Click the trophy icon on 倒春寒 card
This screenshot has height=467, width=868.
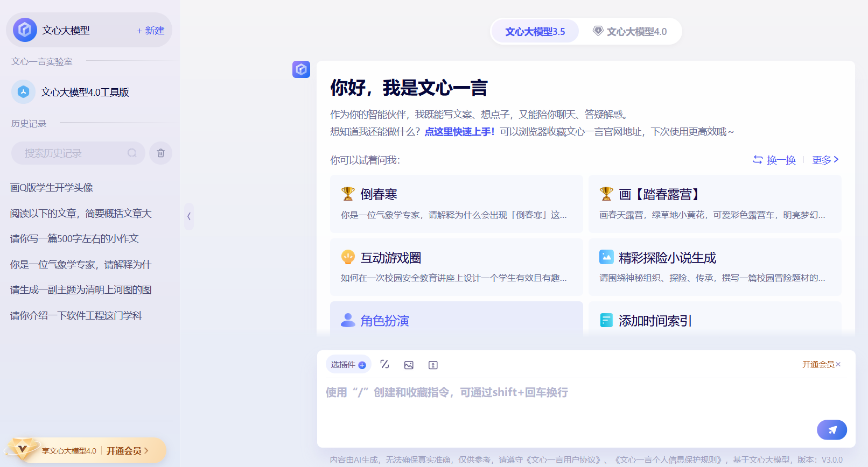(348, 194)
